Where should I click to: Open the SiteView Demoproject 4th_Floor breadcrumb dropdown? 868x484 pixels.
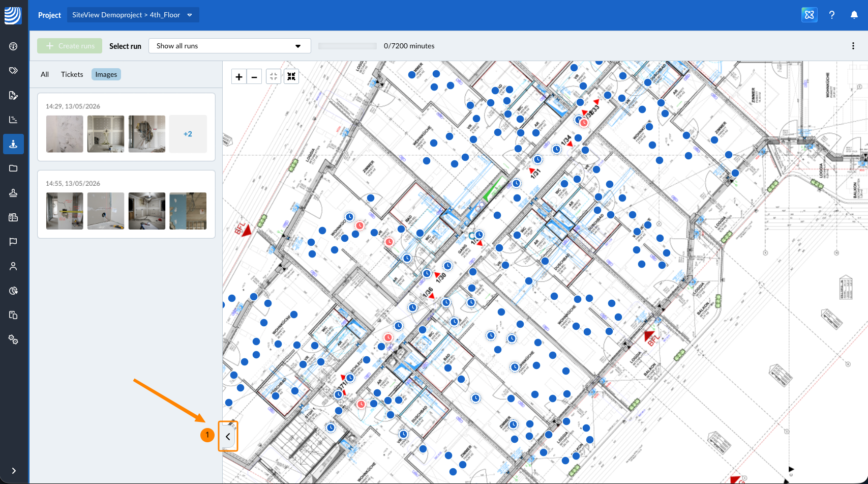133,15
